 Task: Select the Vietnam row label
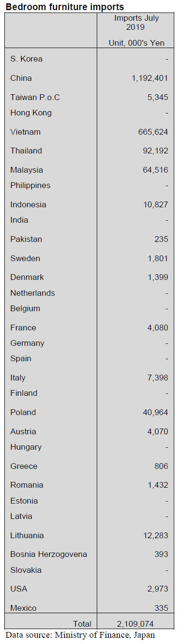26,132
